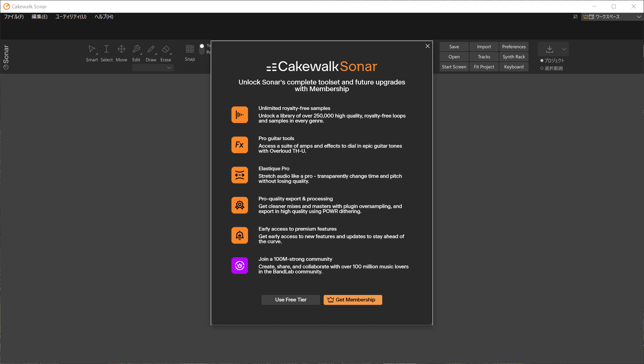
Task: Click "Early access to premium features" heading
Action: tap(297, 229)
